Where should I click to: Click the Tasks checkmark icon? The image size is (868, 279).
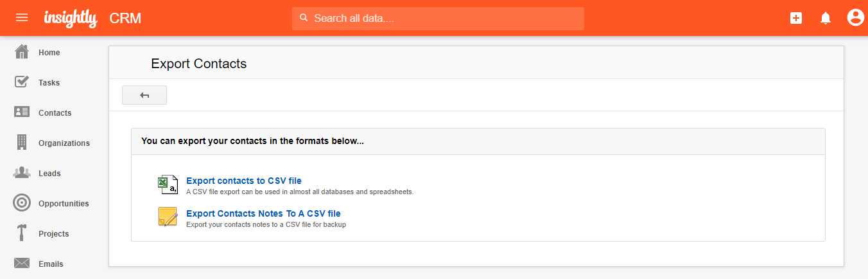[22, 82]
